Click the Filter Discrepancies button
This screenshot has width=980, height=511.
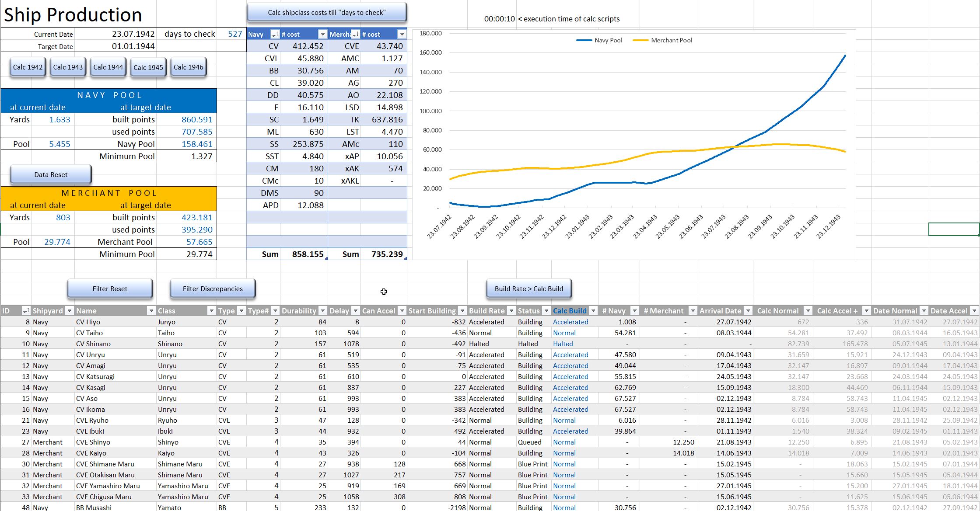click(213, 289)
